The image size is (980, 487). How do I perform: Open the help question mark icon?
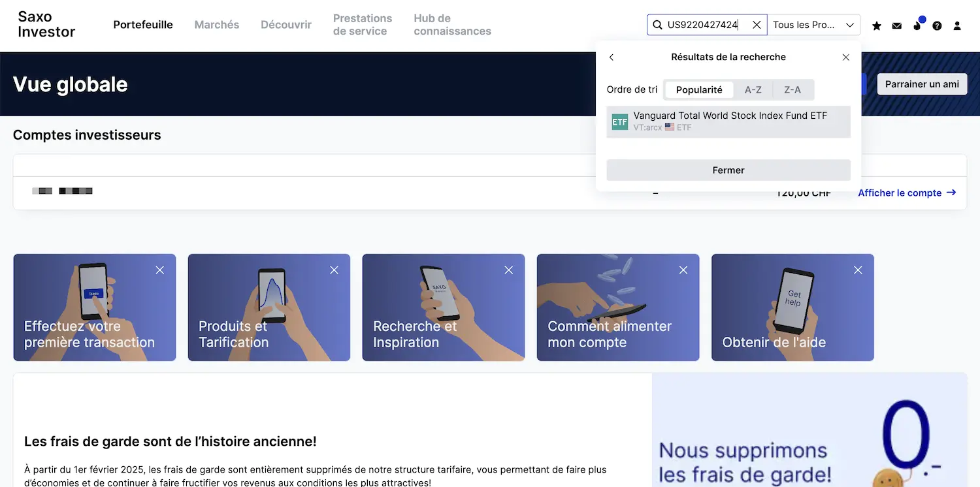click(x=937, y=25)
